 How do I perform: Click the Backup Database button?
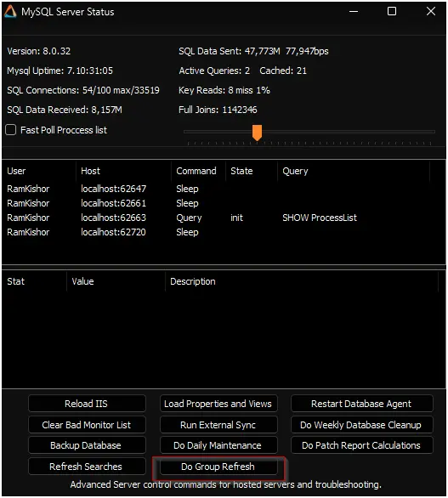pyautogui.click(x=87, y=445)
